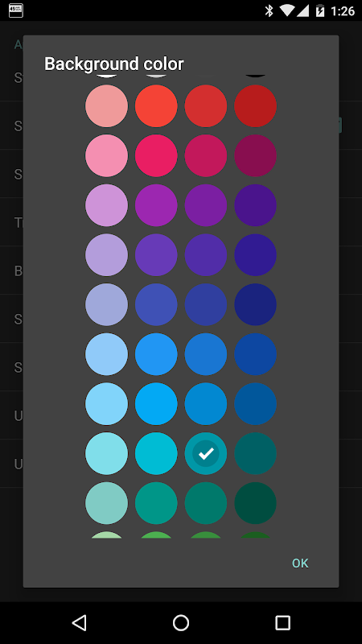Choose the deep cobalt blue swatch

(x=255, y=354)
